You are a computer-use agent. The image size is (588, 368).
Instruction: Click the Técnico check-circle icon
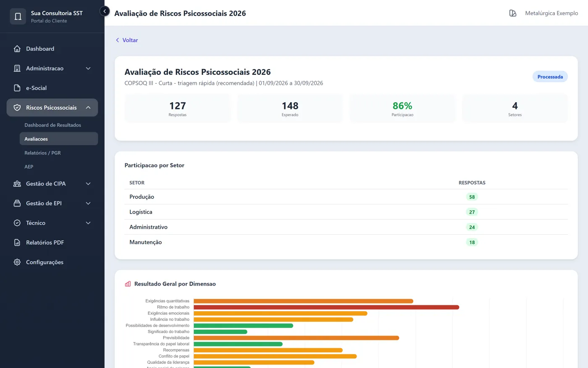(x=17, y=223)
